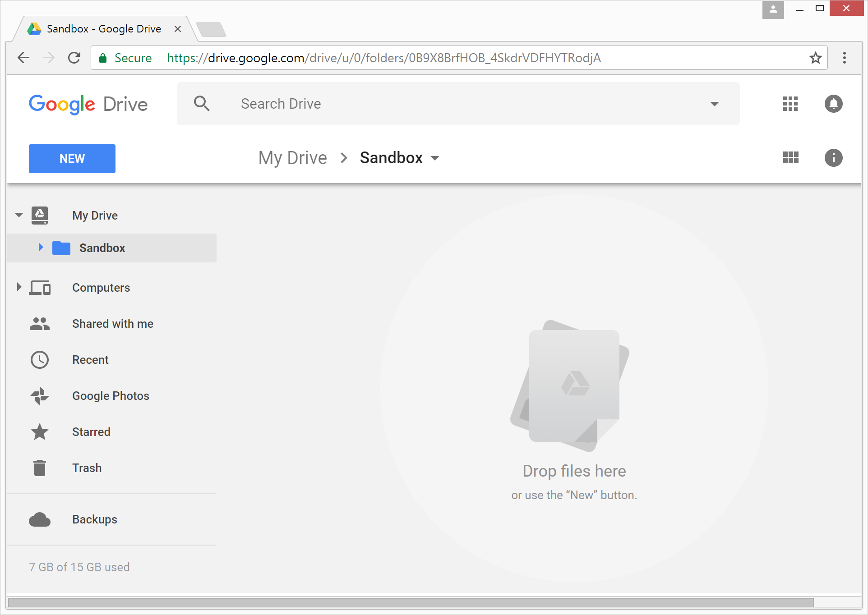Select Shared with me in sidebar

[x=114, y=323]
